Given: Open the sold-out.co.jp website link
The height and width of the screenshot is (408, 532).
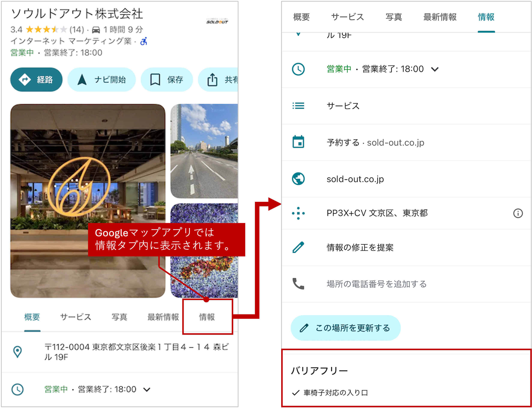Looking at the screenshot, I should (x=355, y=179).
